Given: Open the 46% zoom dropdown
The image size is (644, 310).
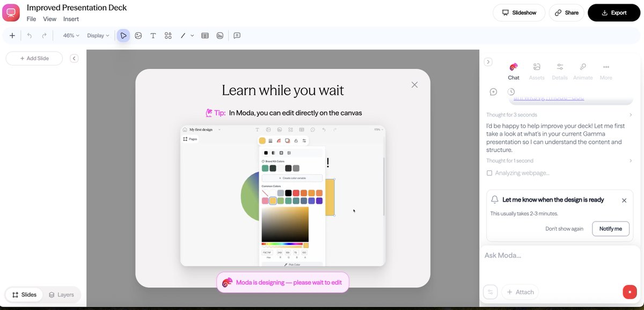Looking at the screenshot, I should [x=71, y=35].
